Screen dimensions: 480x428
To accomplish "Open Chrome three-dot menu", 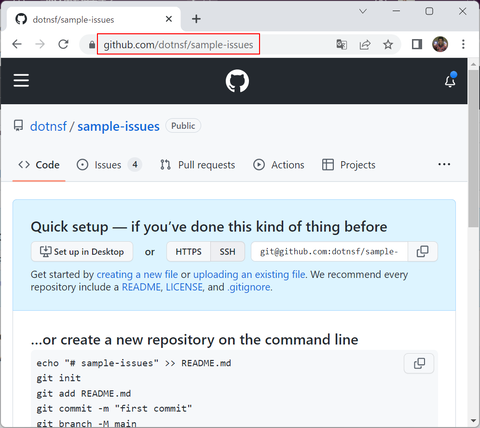I will click(x=463, y=44).
